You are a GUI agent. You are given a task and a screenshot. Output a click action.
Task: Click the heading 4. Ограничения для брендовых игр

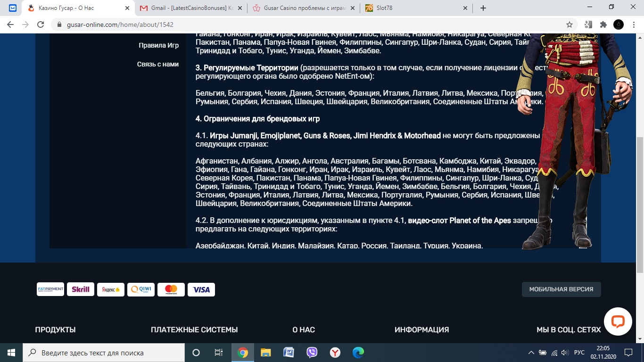pos(258,119)
